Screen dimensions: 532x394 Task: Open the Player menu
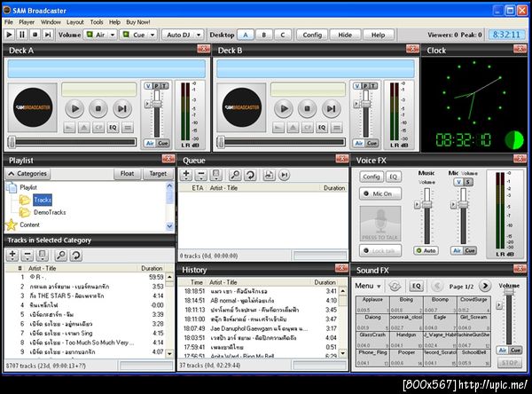(27, 22)
